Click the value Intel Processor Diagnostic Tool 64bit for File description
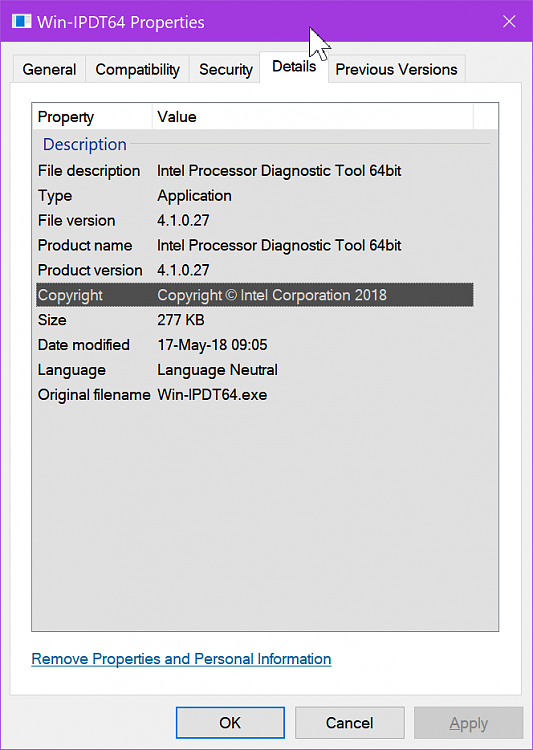This screenshot has height=750, width=533. coord(279,171)
